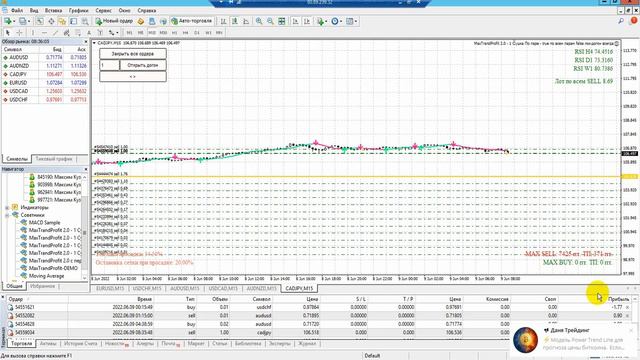Image resolution: width=640 pixels, height=360 pixels.
Task: Switch to D1 timeframe
Action: 197,33
